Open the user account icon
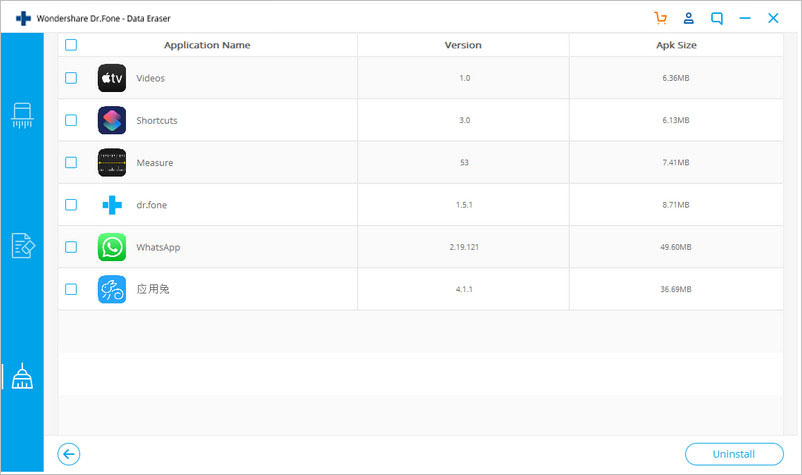802x475 pixels. tap(688, 18)
